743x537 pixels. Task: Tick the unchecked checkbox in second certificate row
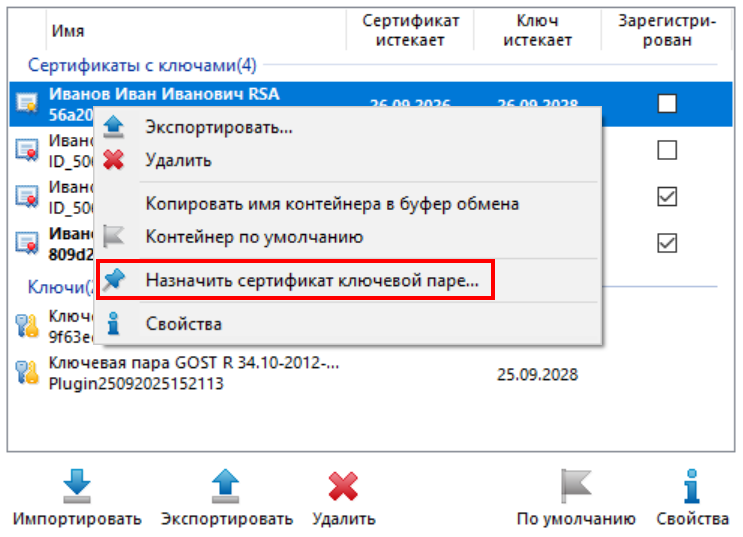(x=667, y=150)
